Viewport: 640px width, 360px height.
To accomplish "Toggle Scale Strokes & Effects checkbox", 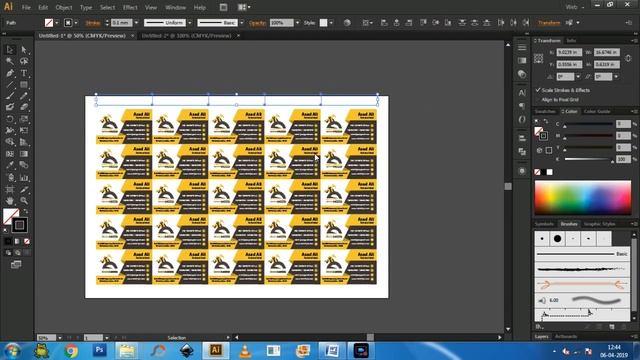I will click(x=538, y=90).
